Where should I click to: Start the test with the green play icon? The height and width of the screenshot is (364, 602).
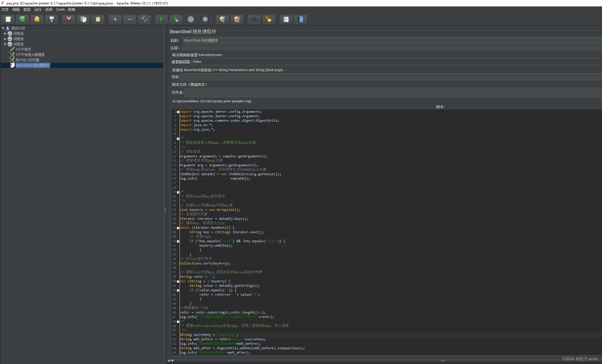161,19
